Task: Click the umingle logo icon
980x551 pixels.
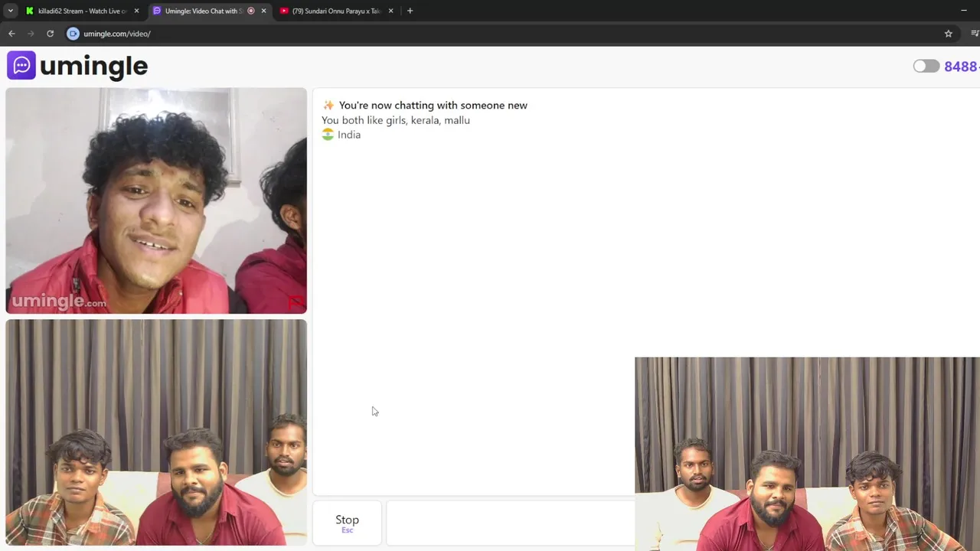Action: (x=21, y=66)
